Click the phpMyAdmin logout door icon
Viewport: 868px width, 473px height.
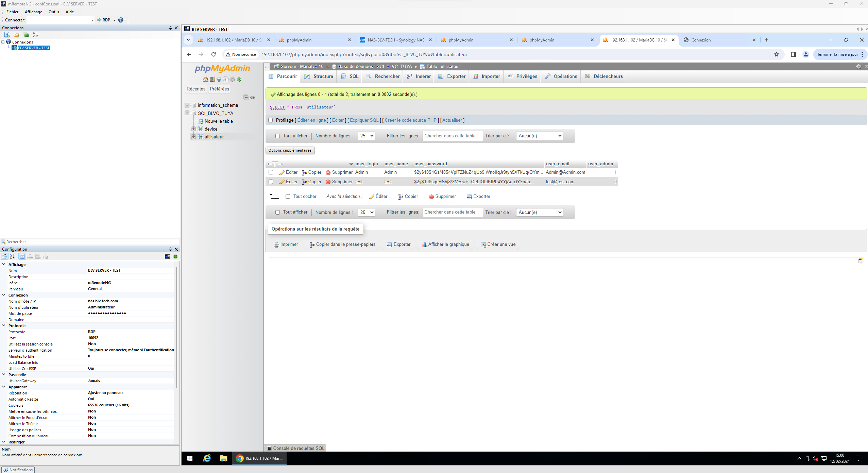tap(212, 80)
